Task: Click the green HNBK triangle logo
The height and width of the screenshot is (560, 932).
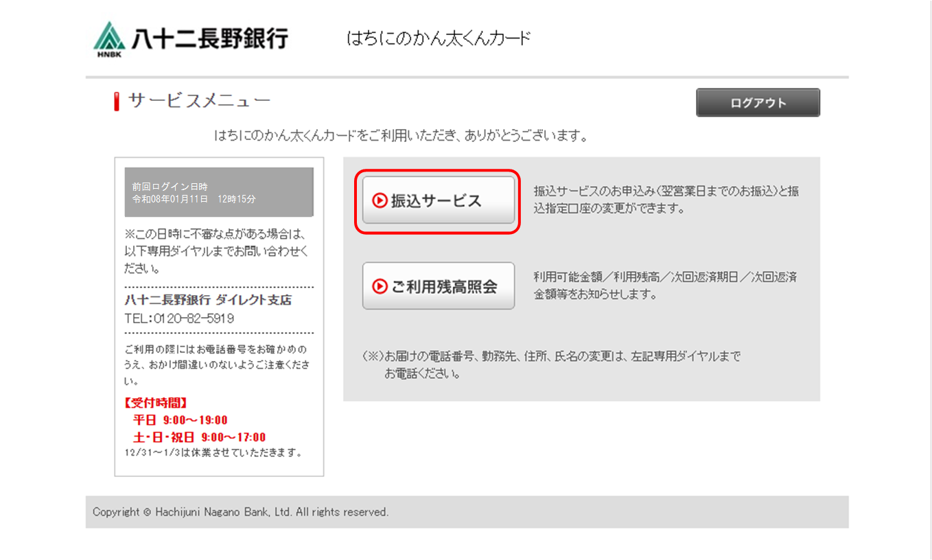Action: [x=108, y=38]
